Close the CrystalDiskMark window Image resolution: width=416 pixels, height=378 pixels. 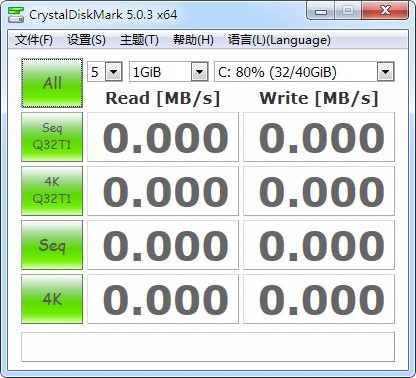385,10
